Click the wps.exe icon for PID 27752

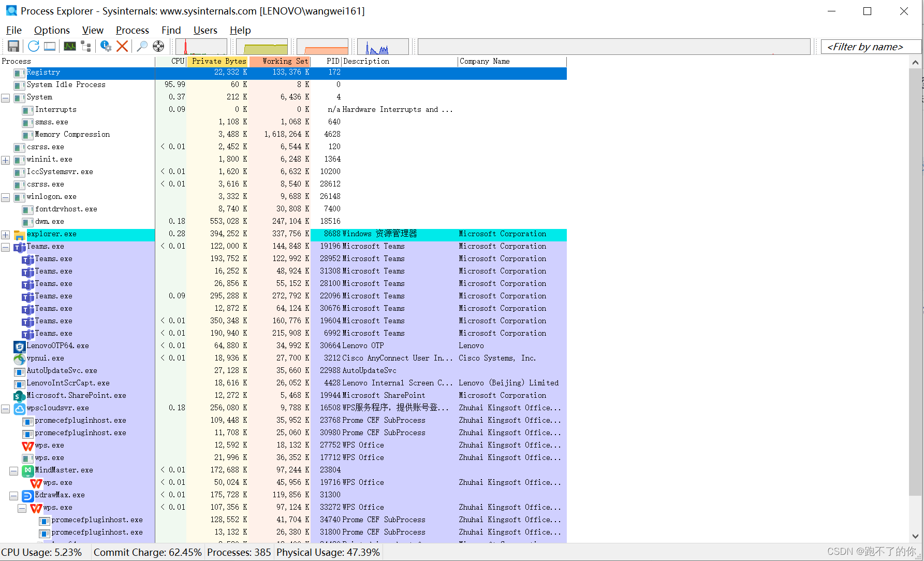[x=28, y=446]
